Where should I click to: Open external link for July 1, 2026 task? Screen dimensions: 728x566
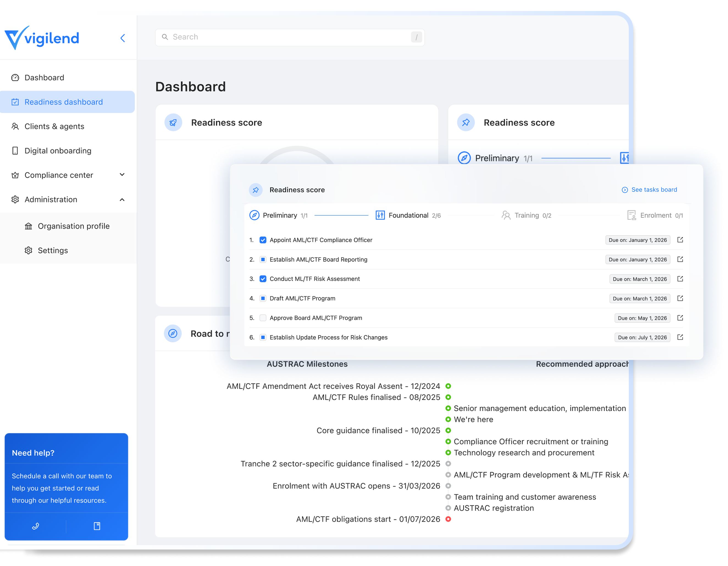[680, 337]
